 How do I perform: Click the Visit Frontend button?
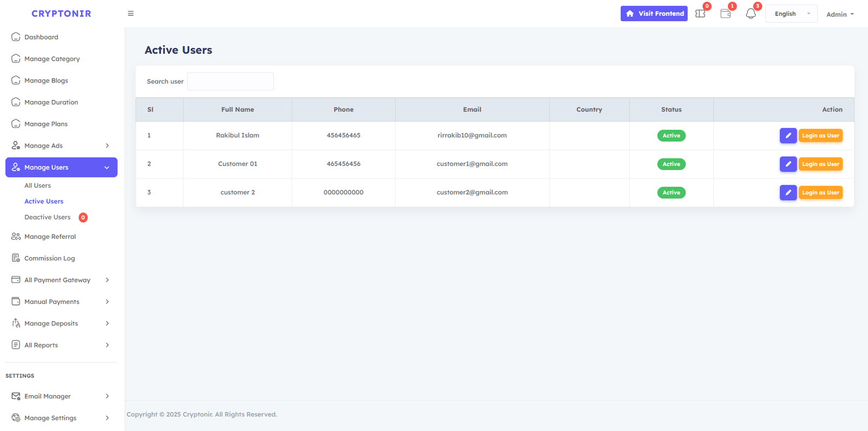(x=654, y=14)
